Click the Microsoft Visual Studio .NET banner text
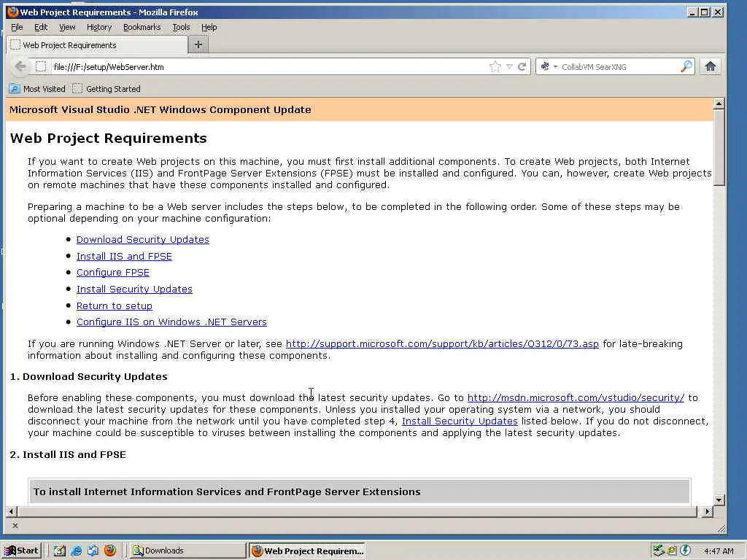The height and width of the screenshot is (560, 747). coord(160,109)
